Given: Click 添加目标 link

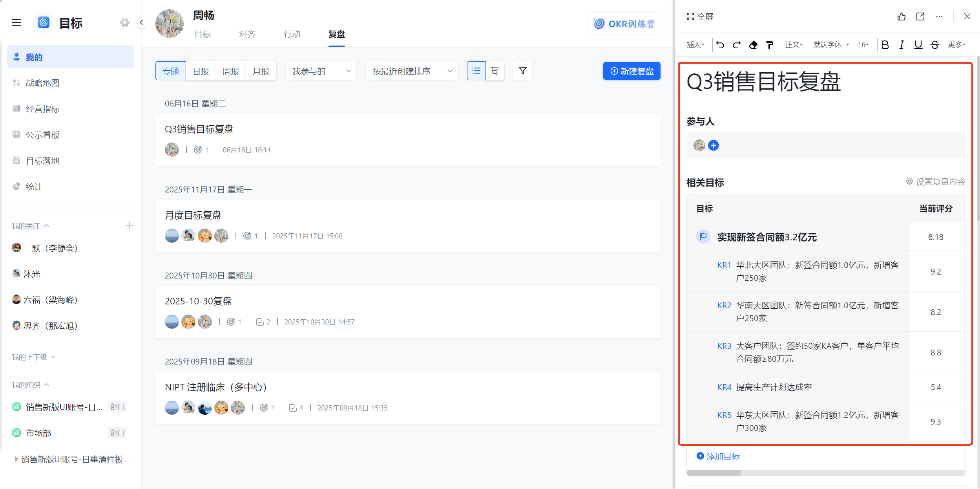Looking at the screenshot, I should click(718, 456).
